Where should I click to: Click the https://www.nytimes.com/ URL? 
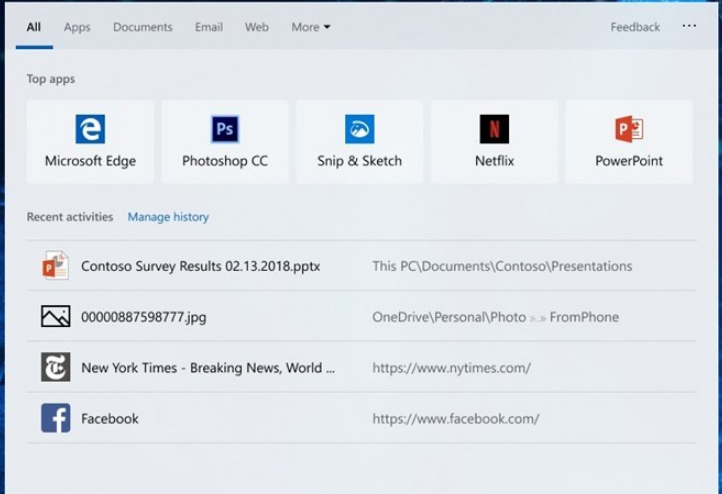click(x=451, y=368)
